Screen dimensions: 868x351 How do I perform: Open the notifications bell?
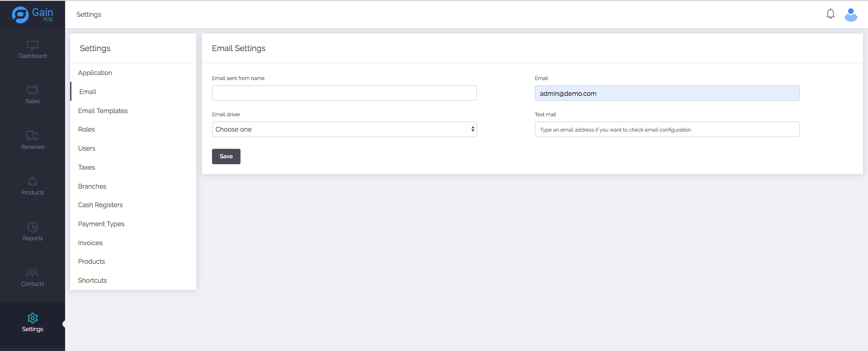click(830, 14)
